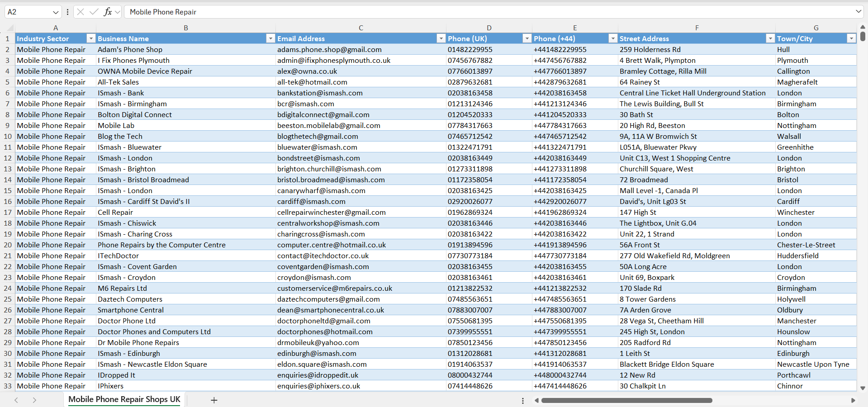The height and width of the screenshot is (407, 868).
Task: Select cell Dr Mobile Phone Repairs
Action: (x=186, y=342)
